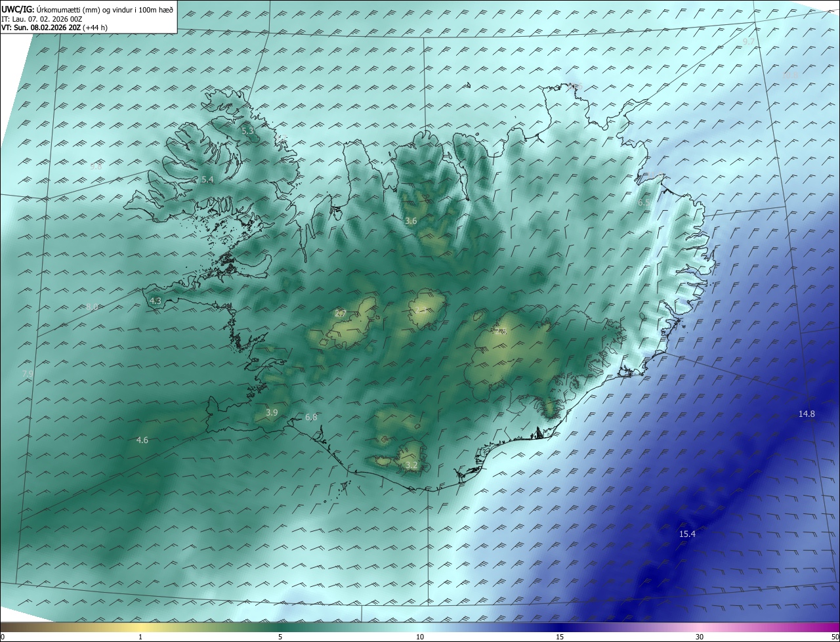Click the legend tick label 10

420,637
